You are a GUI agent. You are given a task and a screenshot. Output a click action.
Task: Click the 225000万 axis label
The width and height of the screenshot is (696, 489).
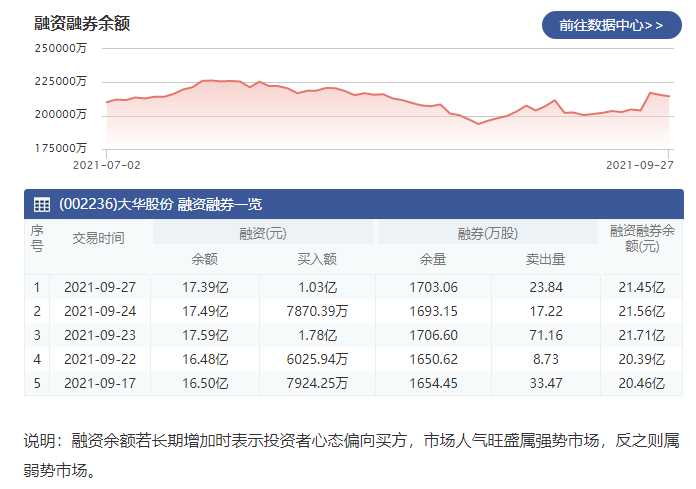click(x=61, y=81)
